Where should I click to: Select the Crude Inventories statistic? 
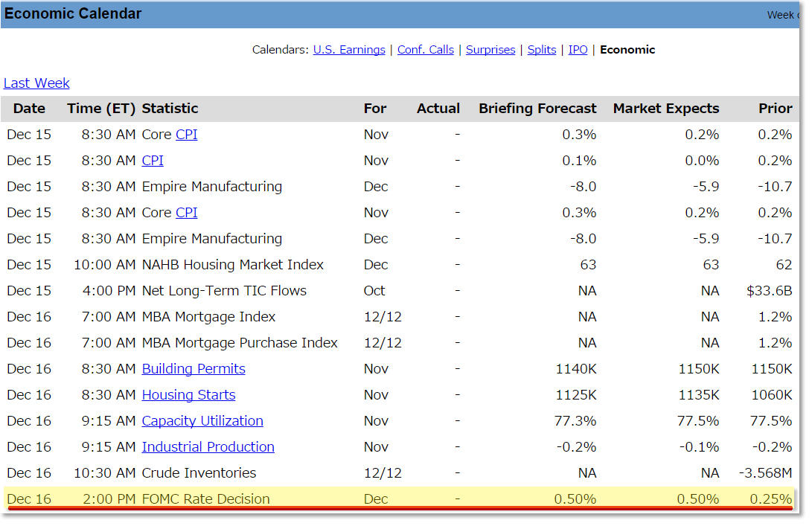(x=199, y=472)
